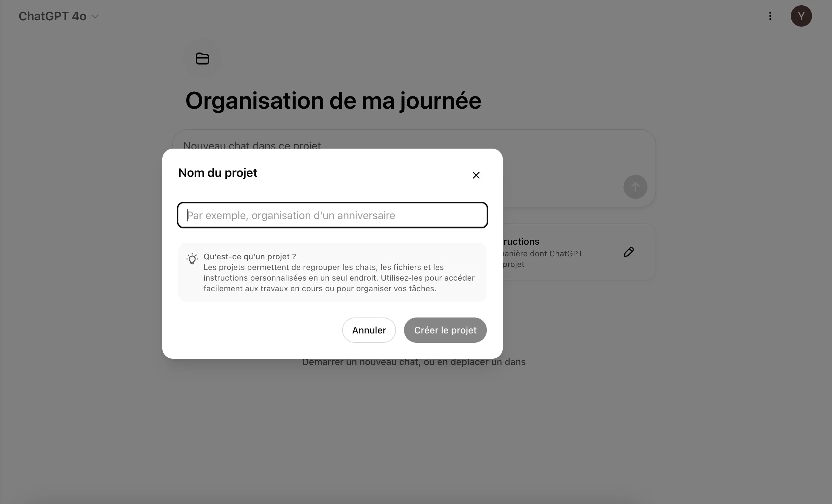Click the upload arrow icon in chat
The image size is (832, 504).
pos(635,186)
